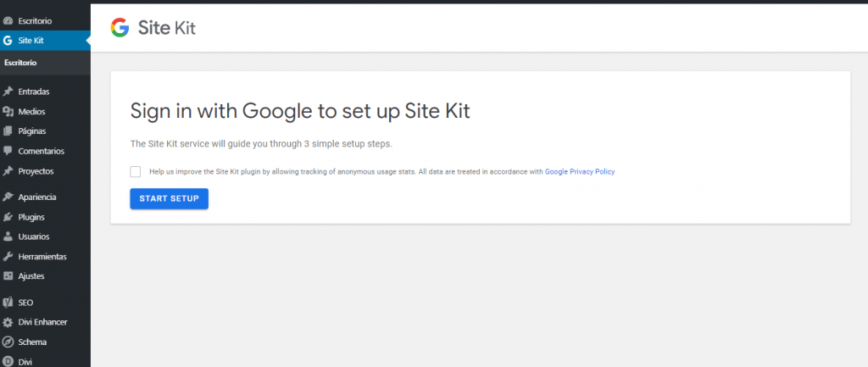This screenshot has width=868, height=367.
Task: Click the Escritorio dashboard gauge icon
Action: click(x=8, y=21)
